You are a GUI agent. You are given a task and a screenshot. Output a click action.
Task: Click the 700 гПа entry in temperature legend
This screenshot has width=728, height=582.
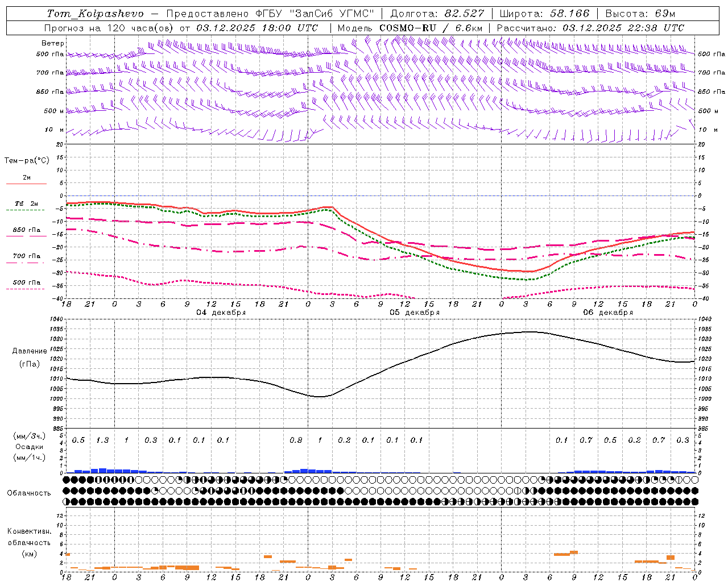(27, 256)
